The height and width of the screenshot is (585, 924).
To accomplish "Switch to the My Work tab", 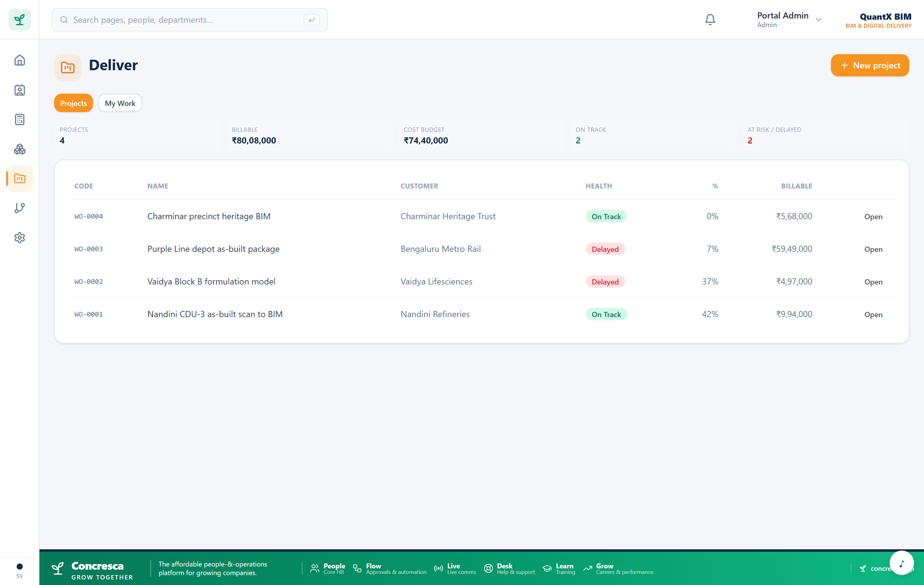I will point(120,103).
